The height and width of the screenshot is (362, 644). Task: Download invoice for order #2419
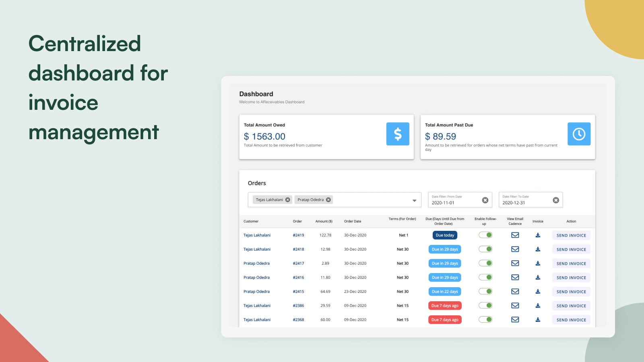tap(538, 235)
